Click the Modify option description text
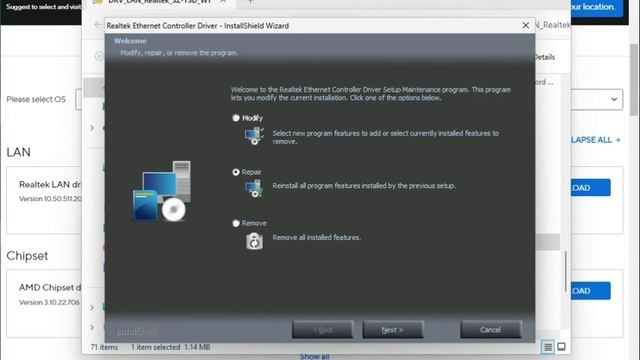640x360 pixels. click(385, 137)
